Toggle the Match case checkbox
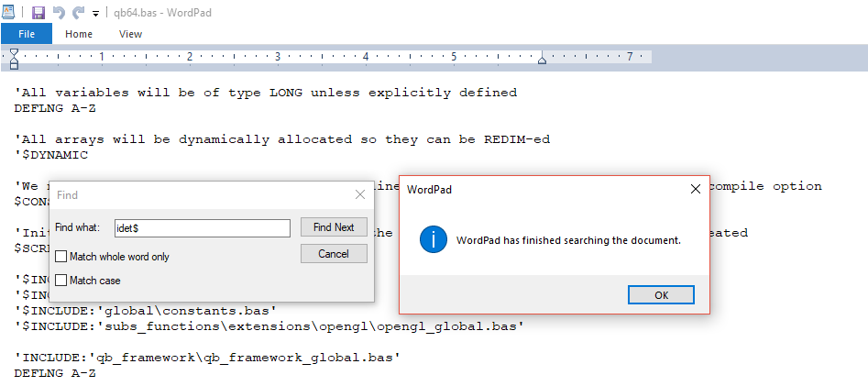Screen dimensions: 868x386 click(x=61, y=280)
